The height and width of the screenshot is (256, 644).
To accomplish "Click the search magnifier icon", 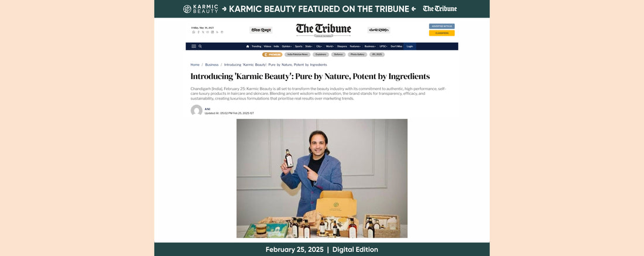I will [200, 46].
